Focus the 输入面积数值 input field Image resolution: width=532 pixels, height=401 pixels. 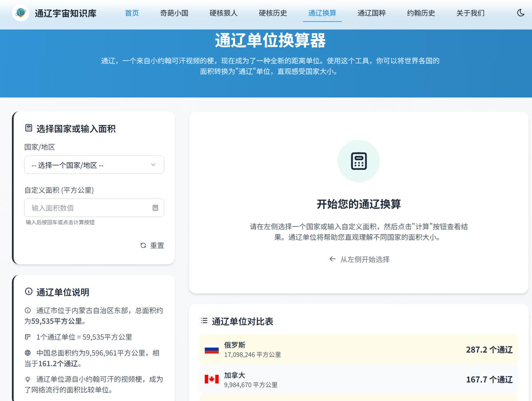point(94,208)
